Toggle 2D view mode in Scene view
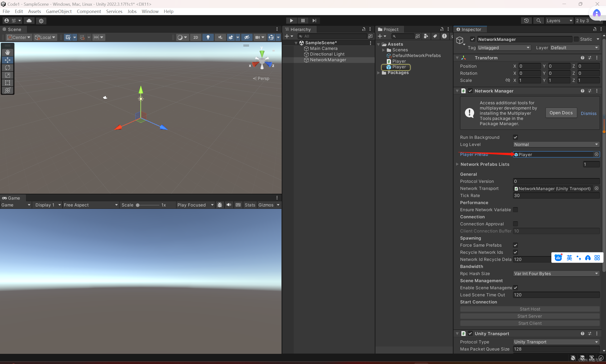Screen dimensions: 606x364 [196, 37]
